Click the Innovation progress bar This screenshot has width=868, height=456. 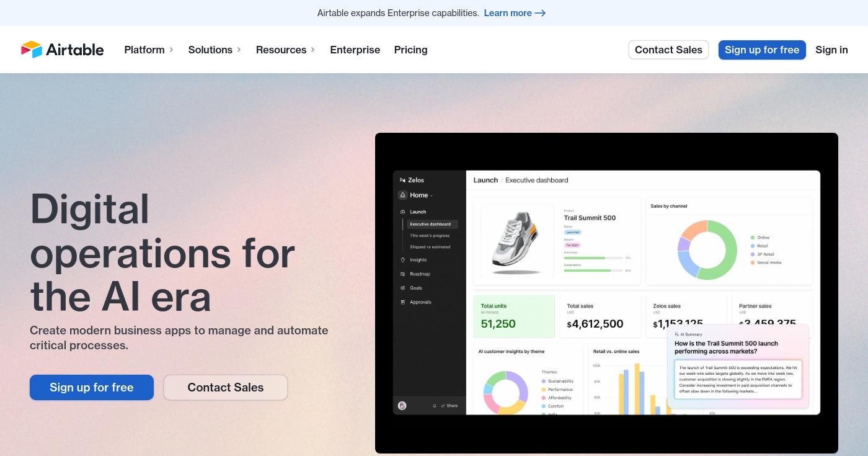click(593, 257)
